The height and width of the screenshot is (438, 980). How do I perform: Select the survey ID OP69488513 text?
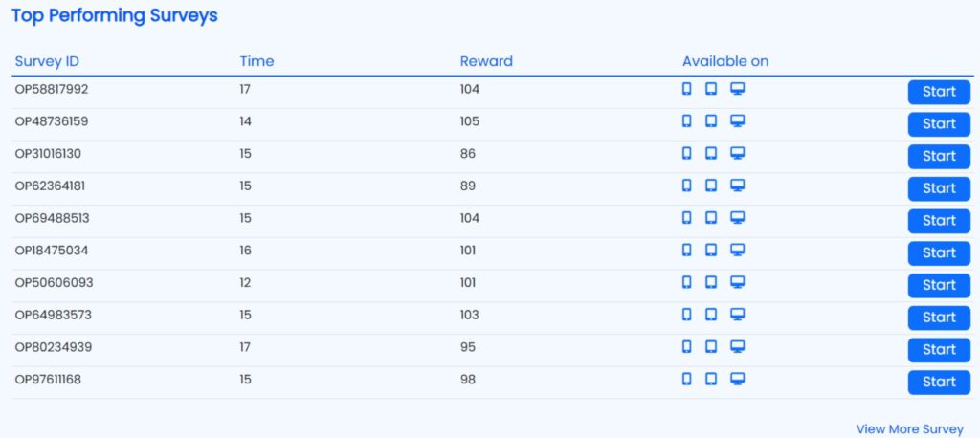tap(52, 218)
